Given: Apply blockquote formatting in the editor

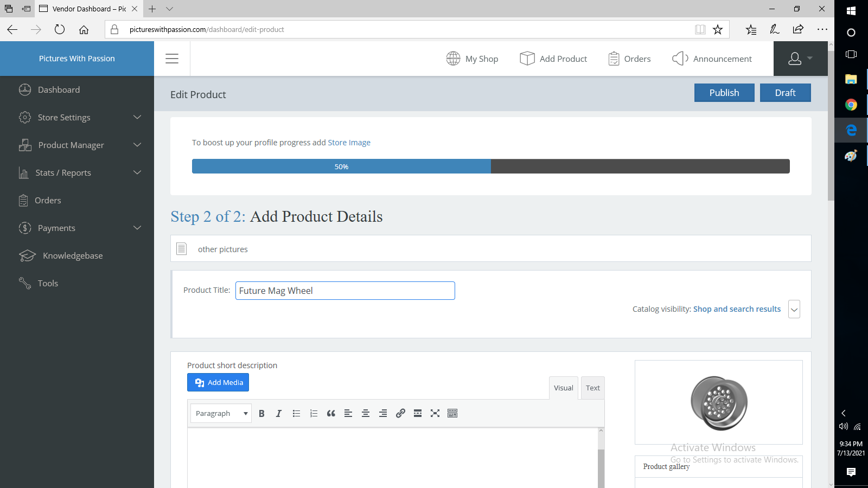Looking at the screenshot, I should coord(331,413).
